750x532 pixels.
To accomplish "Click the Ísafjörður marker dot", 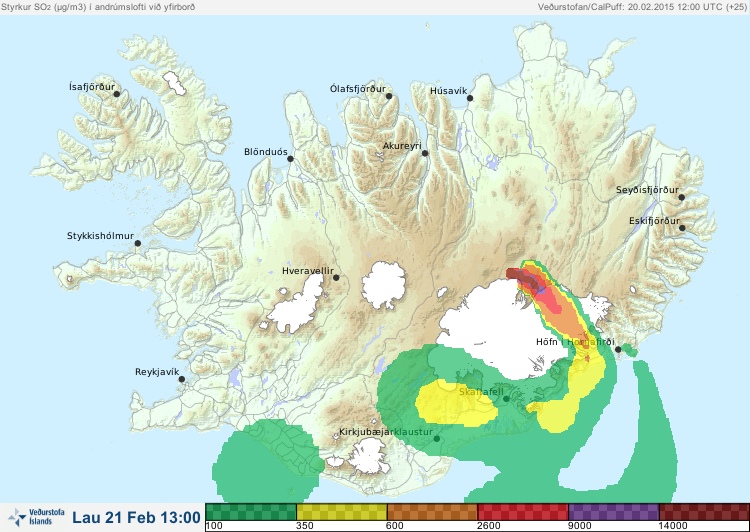I will tap(116, 94).
